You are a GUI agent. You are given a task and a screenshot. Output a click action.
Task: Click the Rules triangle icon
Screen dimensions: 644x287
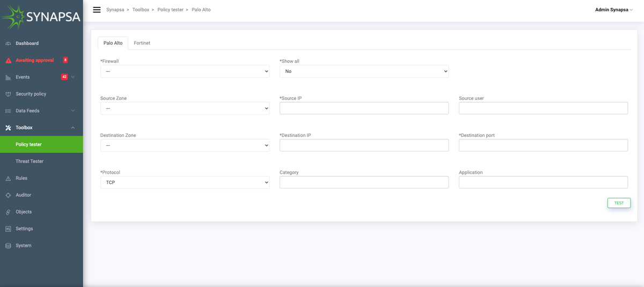tap(8, 178)
